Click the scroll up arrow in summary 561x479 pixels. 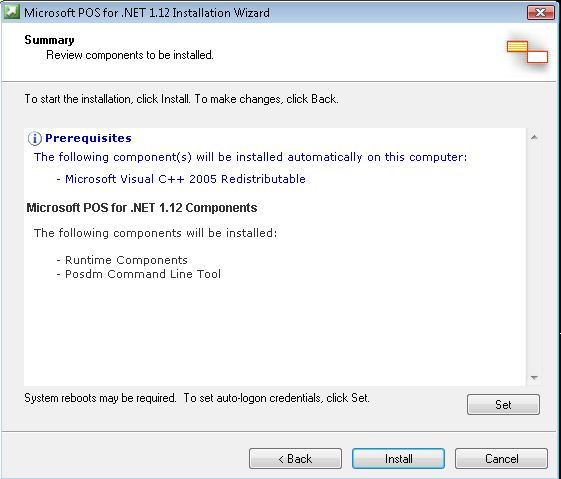pos(534,137)
